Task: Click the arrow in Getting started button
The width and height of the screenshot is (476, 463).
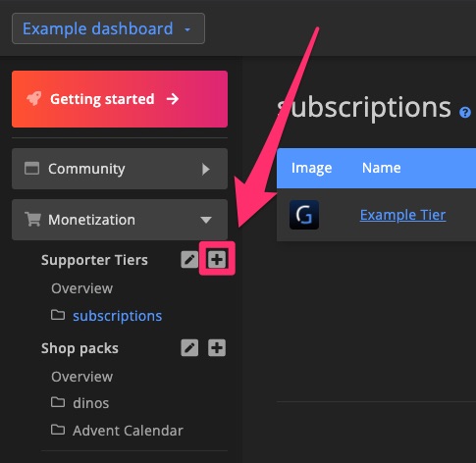Action: [x=173, y=99]
